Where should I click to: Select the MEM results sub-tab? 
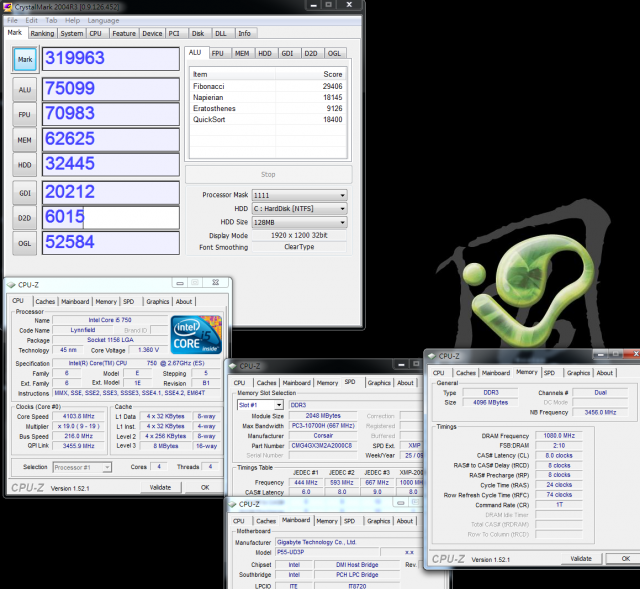point(242,53)
